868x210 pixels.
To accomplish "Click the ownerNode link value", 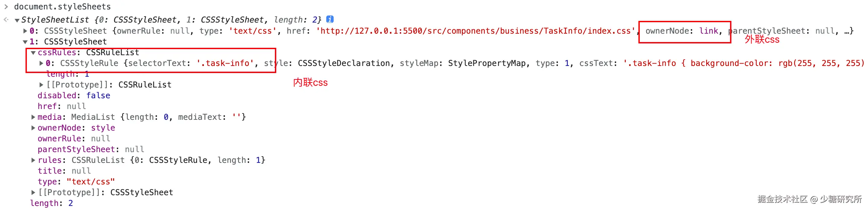I will click(x=709, y=31).
